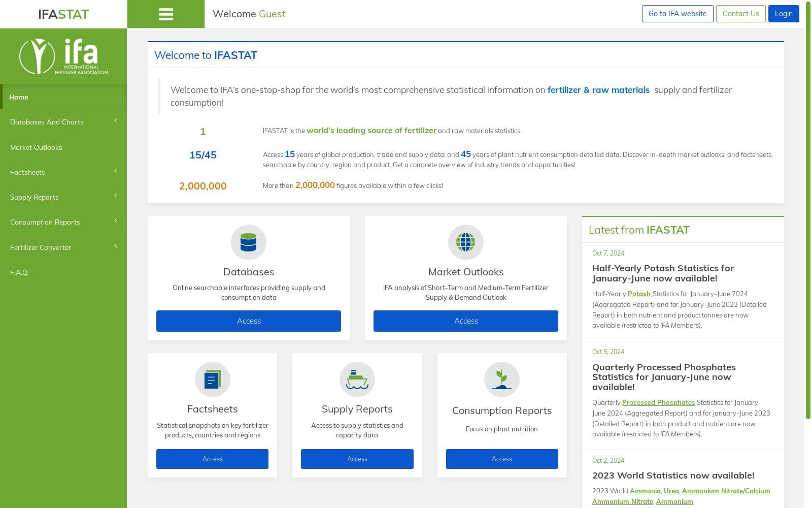The height and width of the screenshot is (508, 812).
Task: Expand Databases And Charts chevron
Action: coord(116,120)
